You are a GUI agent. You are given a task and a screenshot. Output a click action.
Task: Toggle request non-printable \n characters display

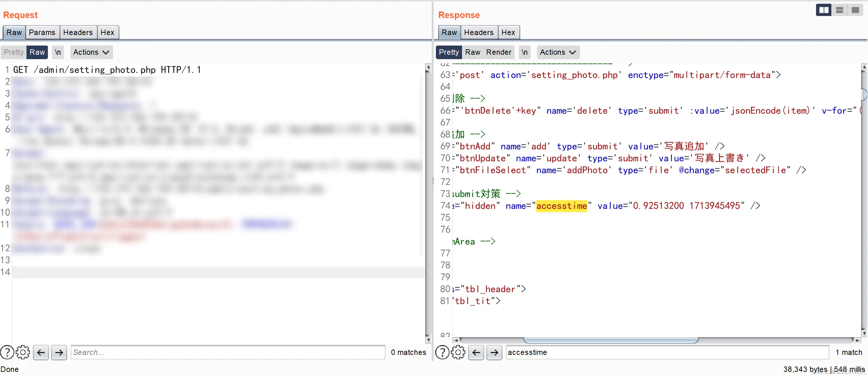58,52
